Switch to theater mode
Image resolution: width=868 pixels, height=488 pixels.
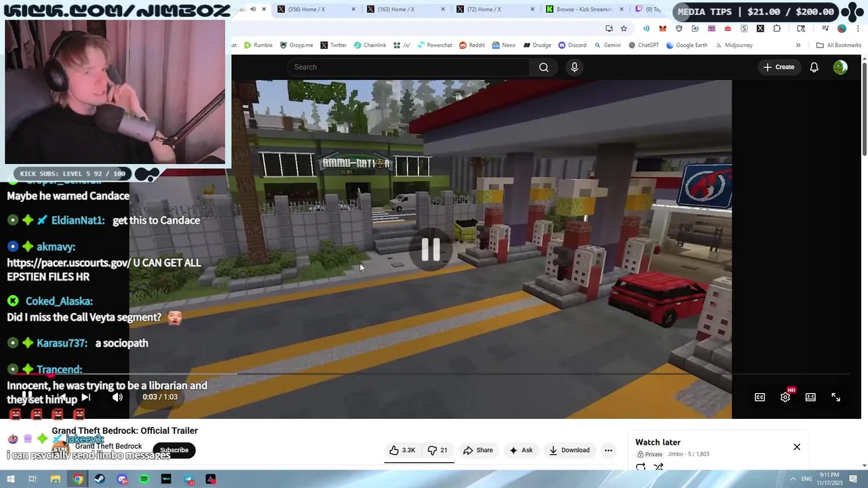[810, 397]
